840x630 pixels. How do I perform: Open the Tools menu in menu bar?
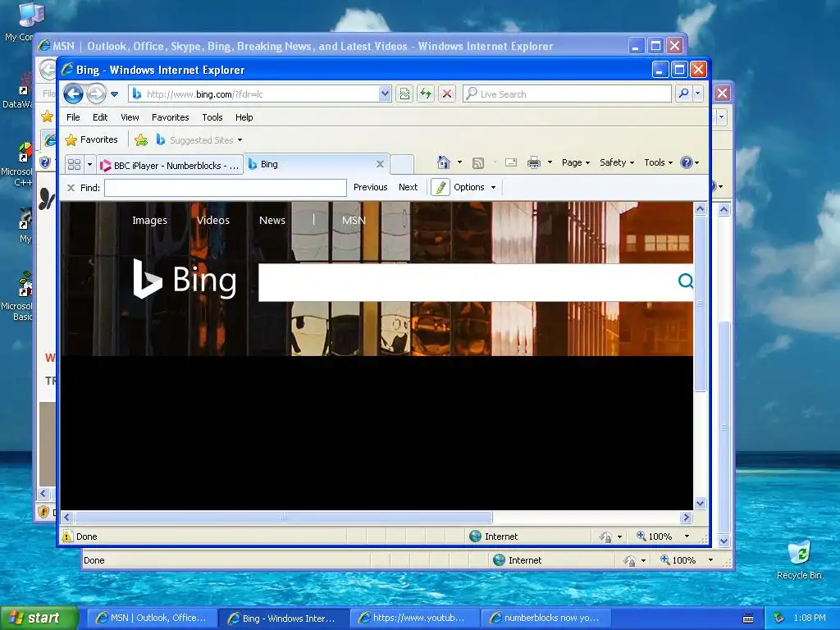point(212,117)
